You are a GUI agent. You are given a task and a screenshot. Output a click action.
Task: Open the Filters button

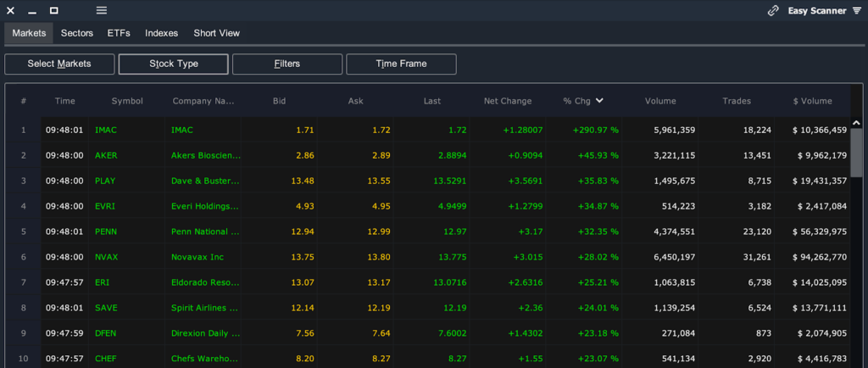(287, 64)
